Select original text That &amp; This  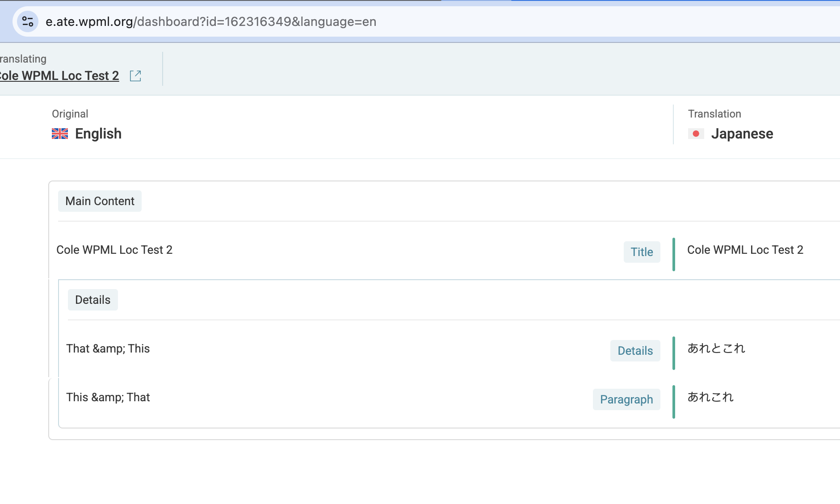[x=108, y=349]
